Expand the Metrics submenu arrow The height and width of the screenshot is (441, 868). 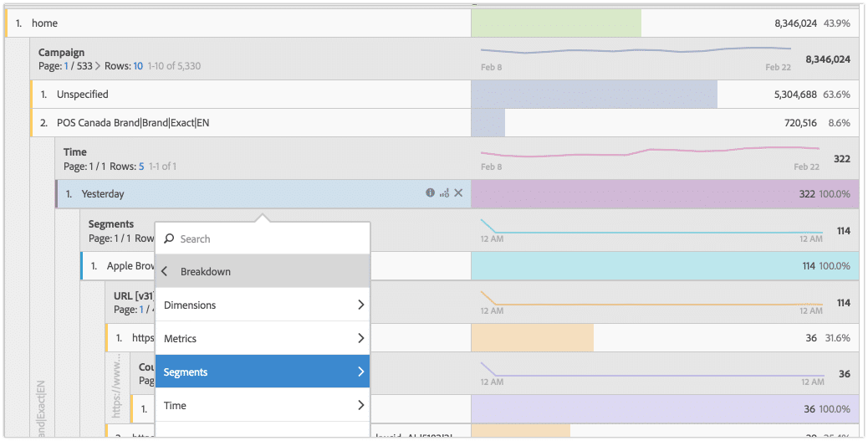[x=360, y=339]
